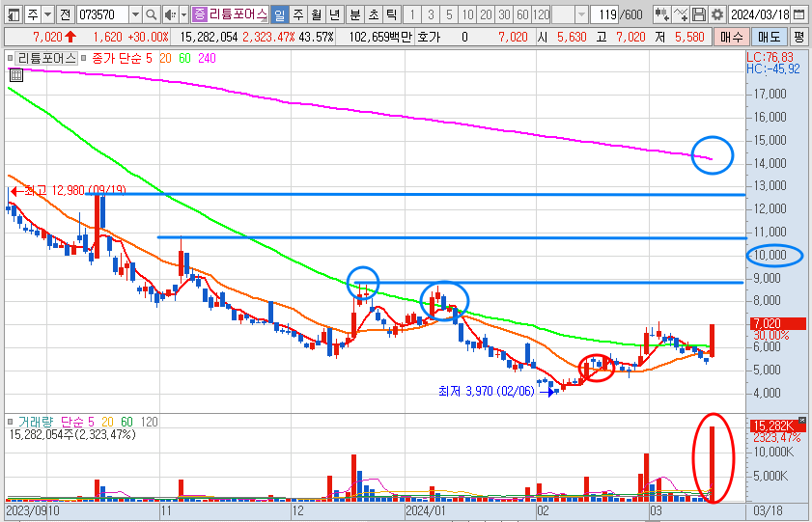This screenshot has width=812, height=522.
Task: Click the LC:76.83 indicator text
Action: click(x=770, y=57)
